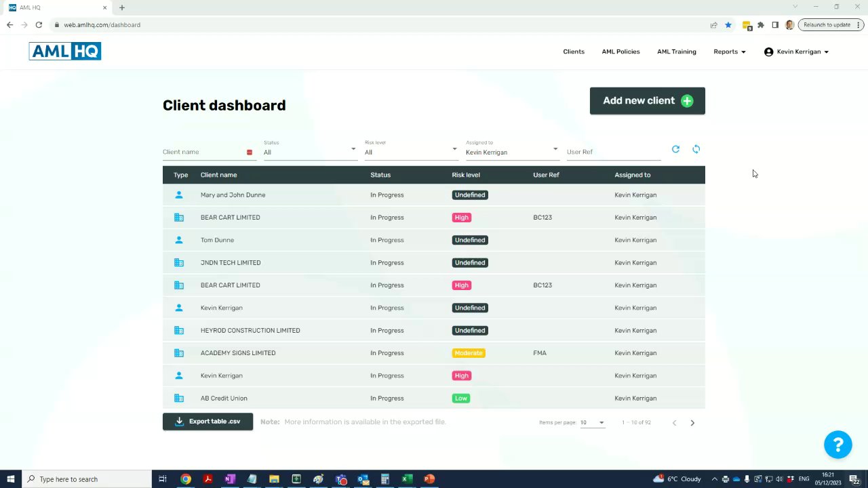Click the bookmark star in address bar
The image size is (868, 488).
point(728,25)
